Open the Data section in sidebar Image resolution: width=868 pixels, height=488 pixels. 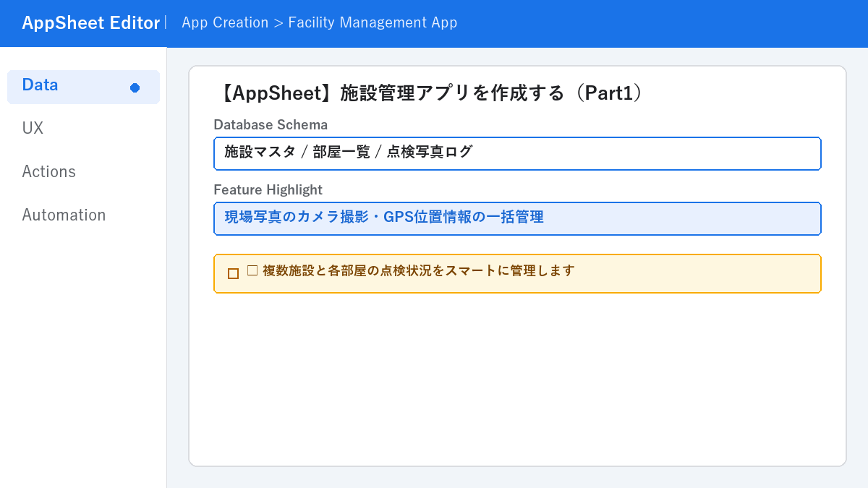83,87
